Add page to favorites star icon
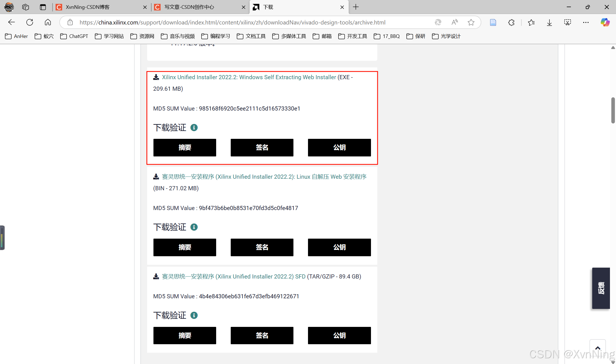The width and height of the screenshot is (616, 364). pyautogui.click(x=471, y=22)
